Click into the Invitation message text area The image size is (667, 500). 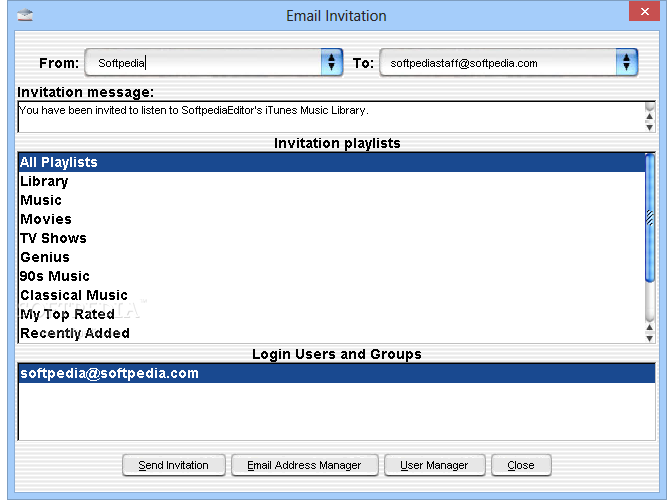point(331,117)
